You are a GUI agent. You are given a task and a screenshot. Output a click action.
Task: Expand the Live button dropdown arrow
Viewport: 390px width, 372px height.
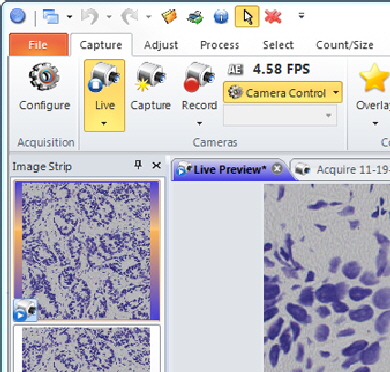tap(104, 124)
